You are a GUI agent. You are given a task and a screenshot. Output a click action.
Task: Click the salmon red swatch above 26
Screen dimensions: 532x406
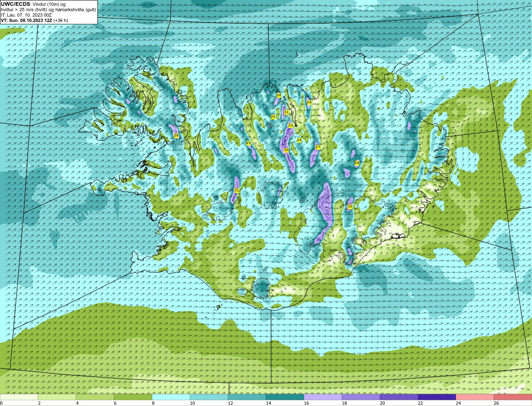(513, 397)
